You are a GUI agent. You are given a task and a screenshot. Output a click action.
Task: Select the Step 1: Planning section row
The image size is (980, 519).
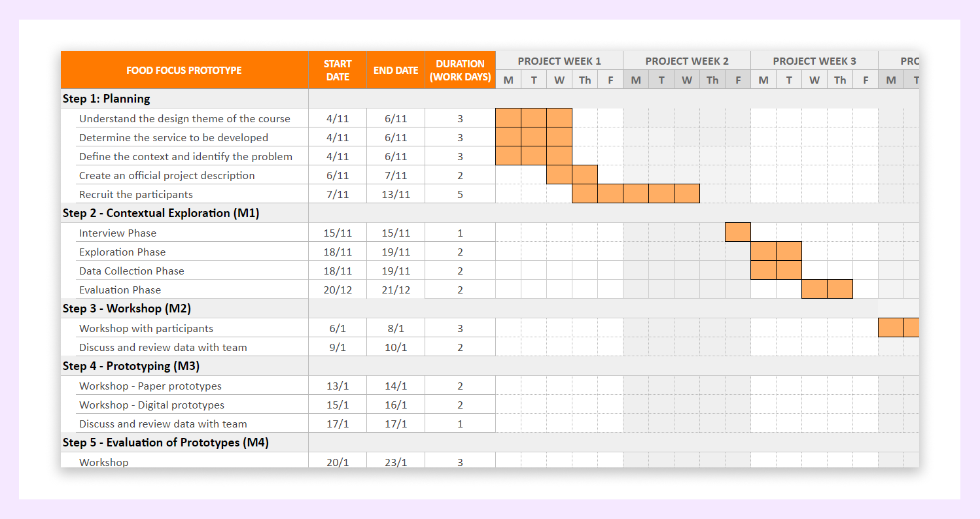click(x=107, y=99)
